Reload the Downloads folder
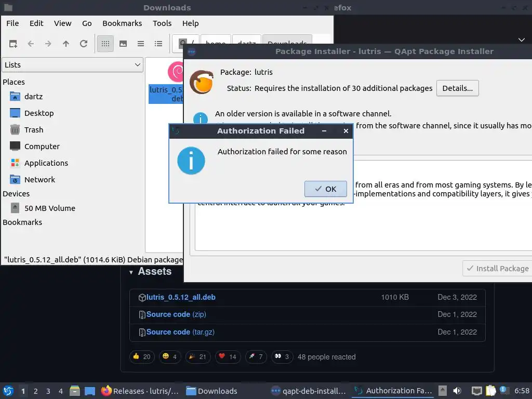The image size is (532, 399). pyautogui.click(x=84, y=44)
